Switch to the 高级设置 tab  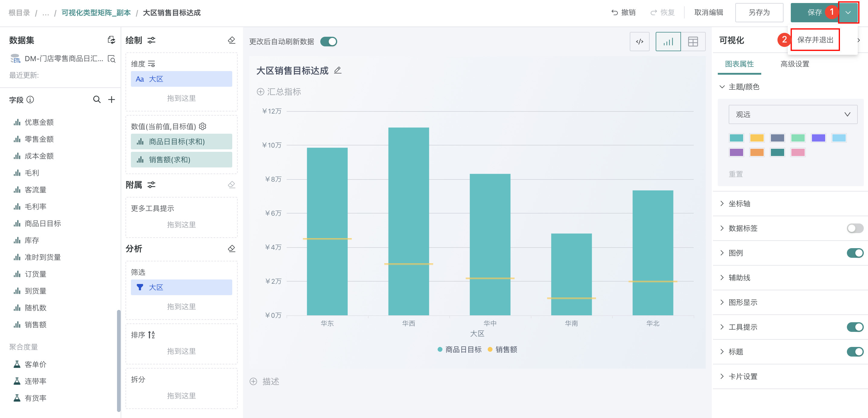[794, 64]
